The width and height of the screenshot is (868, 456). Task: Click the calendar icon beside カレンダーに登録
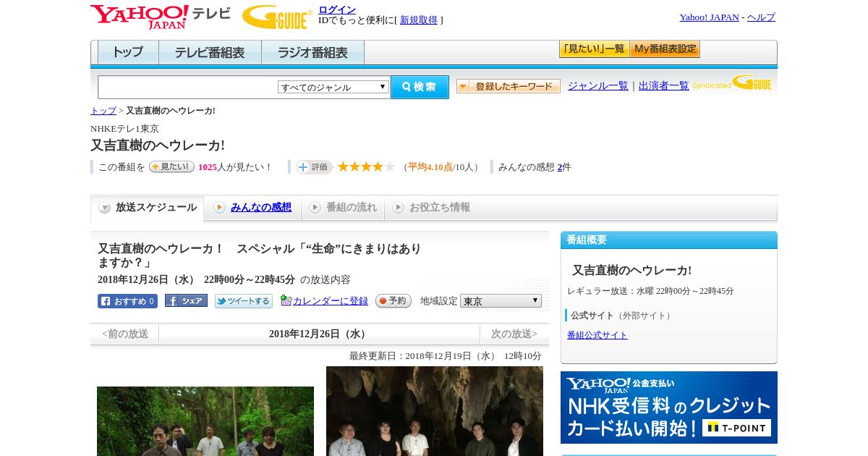286,300
